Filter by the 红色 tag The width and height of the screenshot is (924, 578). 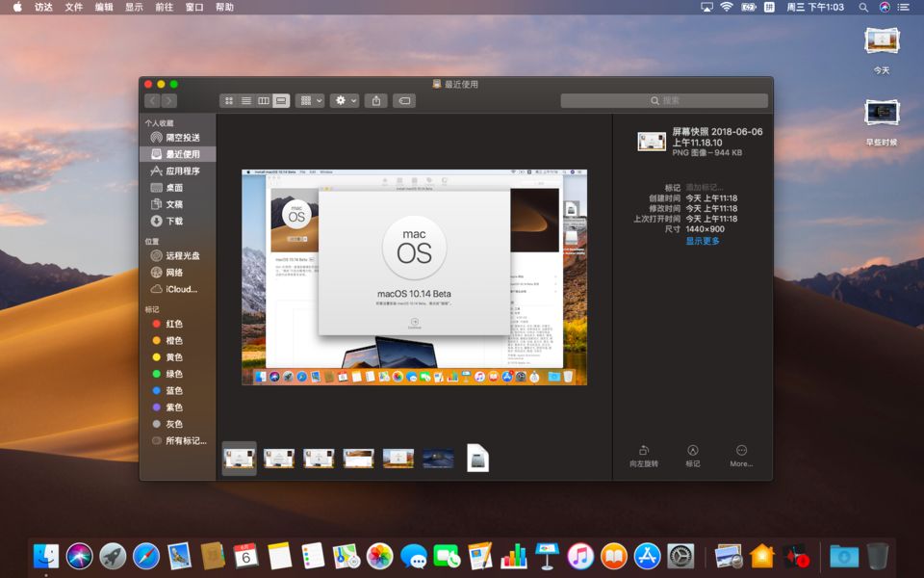tap(177, 324)
